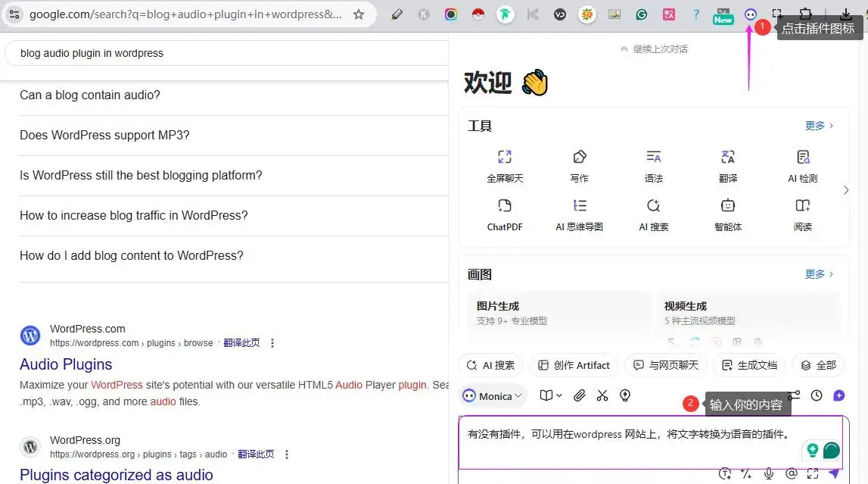Image resolution: width=868 pixels, height=484 pixels.
Task: Open the AI 思维导图 mind map tool
Action: coord(579,215)
